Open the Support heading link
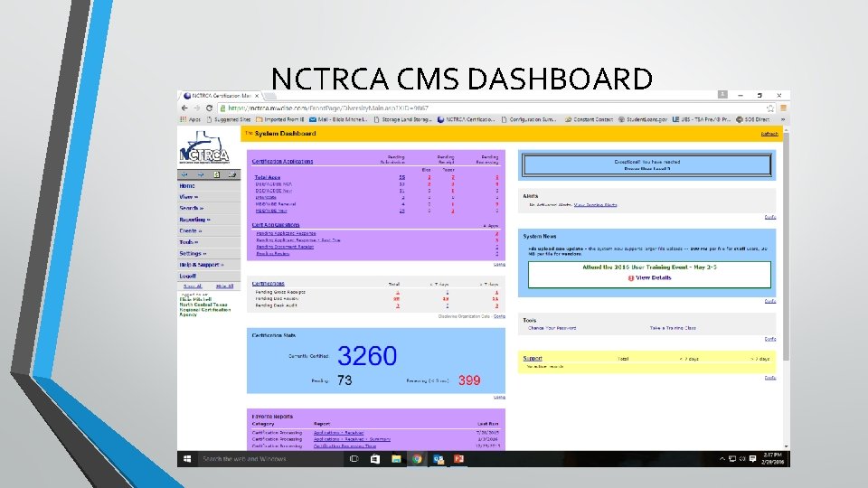Viewport: 868px width, 488px height. [x=533, y=359]
